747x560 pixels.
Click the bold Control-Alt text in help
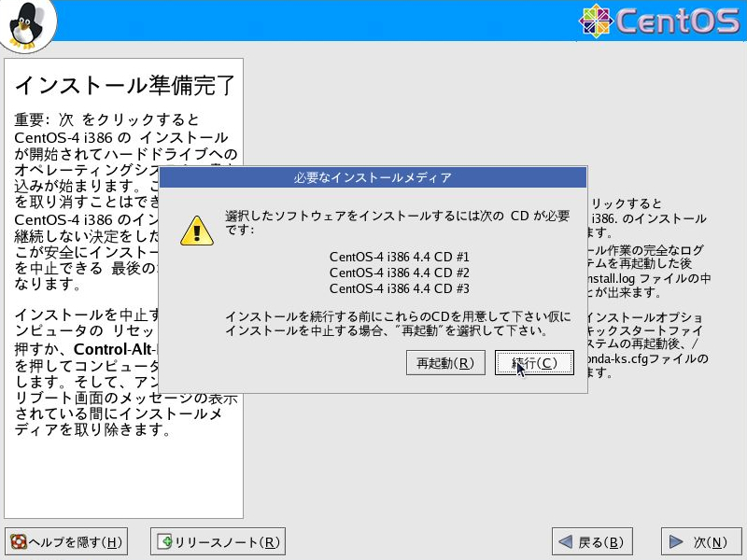[x=112, y=349]
